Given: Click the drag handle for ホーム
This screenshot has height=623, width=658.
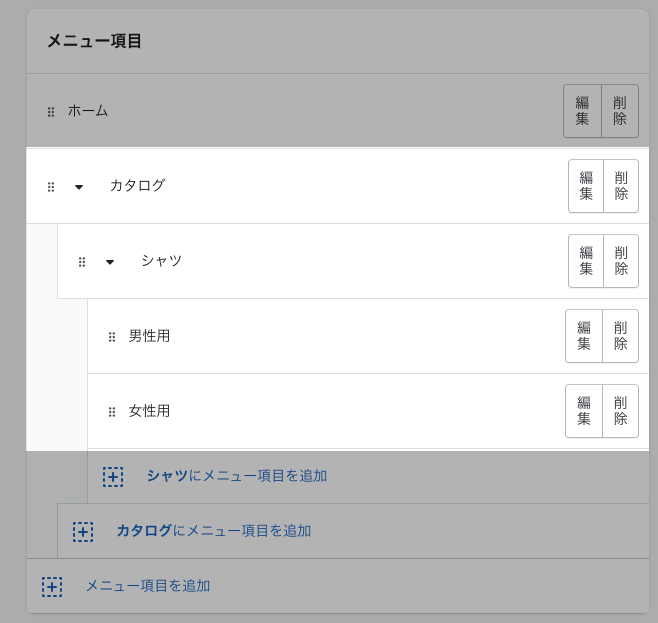Looking at the screenshot, I should [51, 112].
